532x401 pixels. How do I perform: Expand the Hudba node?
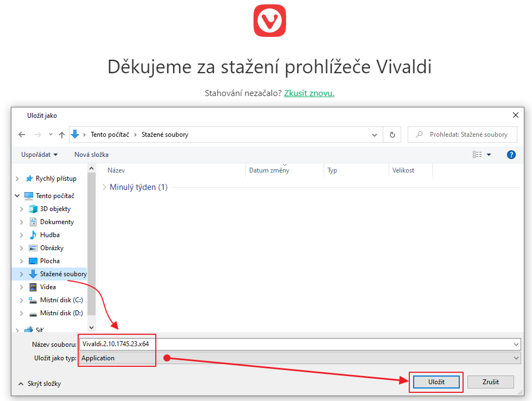pyautogui.click(x=22, y=235)
